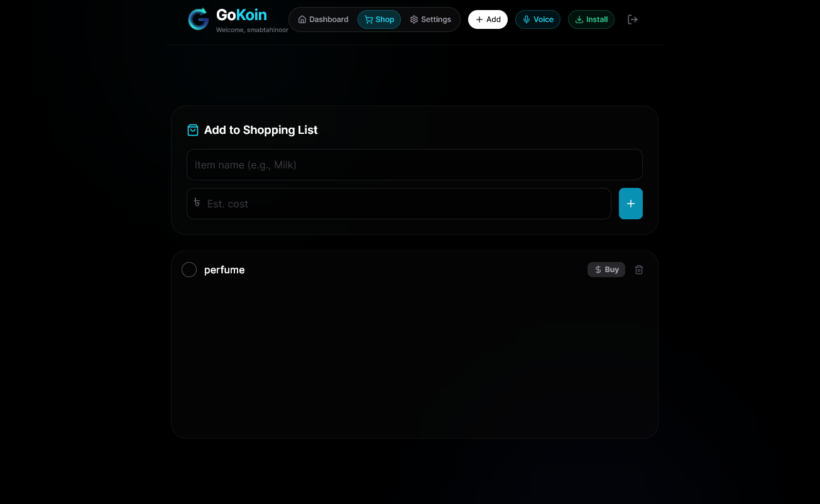Click the shopping bag icon in heading
This screenshot has width=820, height=504.
click(193, 130)
